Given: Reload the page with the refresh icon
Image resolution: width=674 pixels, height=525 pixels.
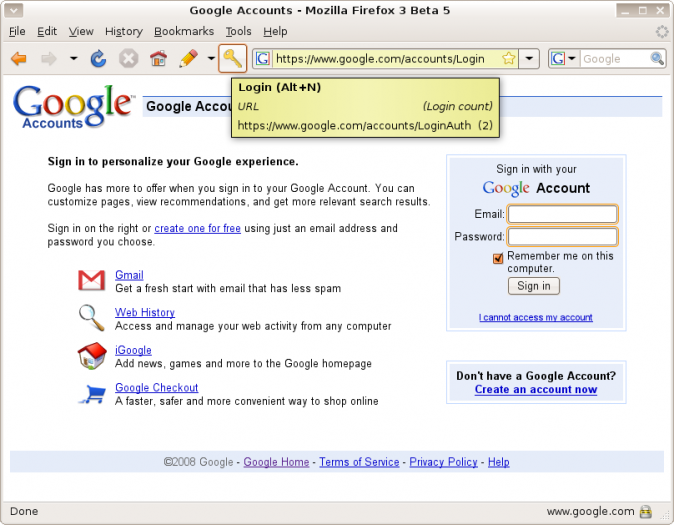Looking at the screenshot, I should pos(98,58).
